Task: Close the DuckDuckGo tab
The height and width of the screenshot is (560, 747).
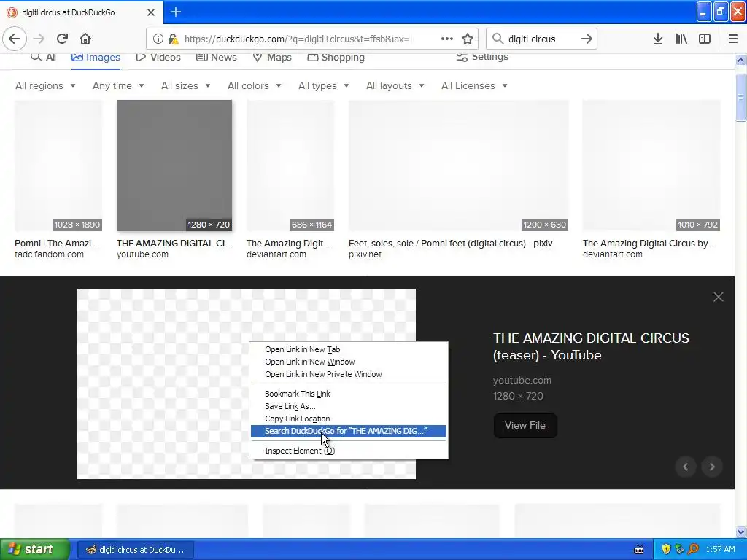Action: coord(150,12)
